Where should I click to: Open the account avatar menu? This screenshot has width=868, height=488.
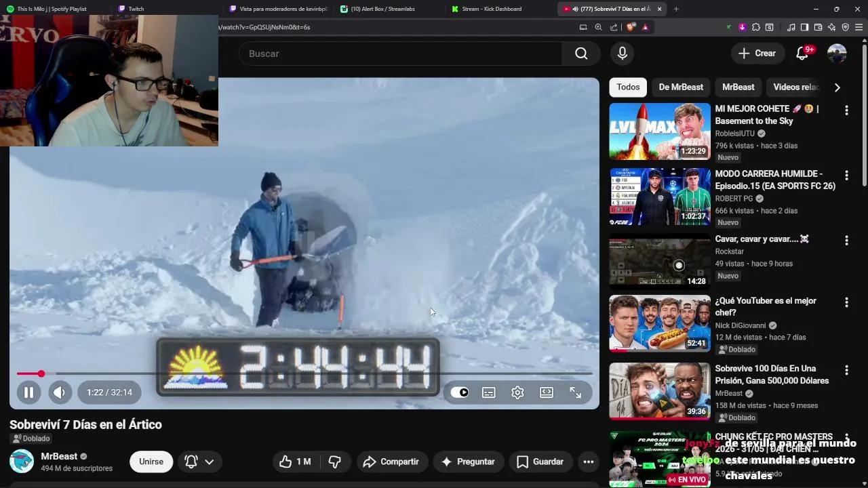pyautogui.click(x=837, y=54)
